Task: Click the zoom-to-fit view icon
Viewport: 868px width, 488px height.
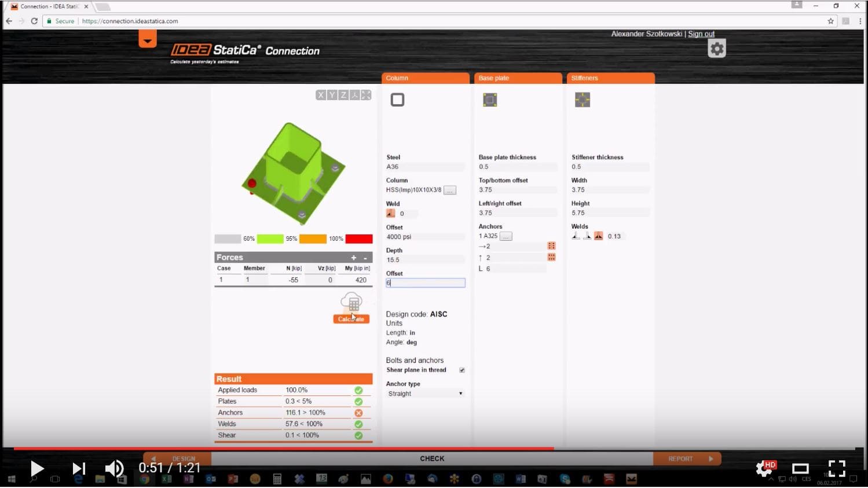Action: (366, 95)
